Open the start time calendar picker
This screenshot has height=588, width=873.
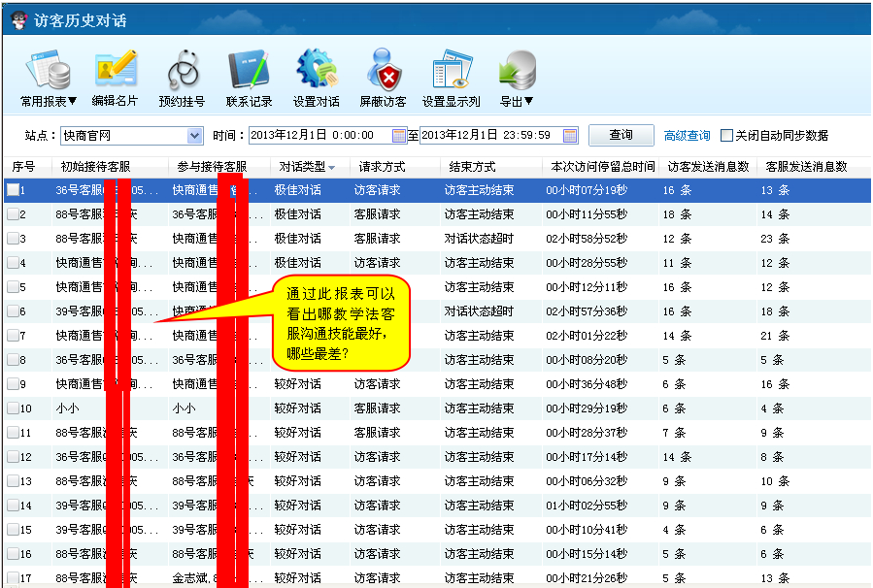(398, 136)
